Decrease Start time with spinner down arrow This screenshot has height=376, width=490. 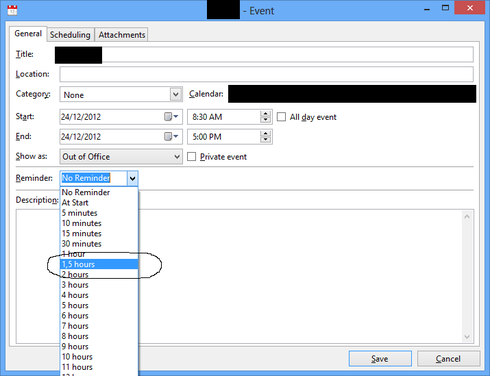coord(266,120)
